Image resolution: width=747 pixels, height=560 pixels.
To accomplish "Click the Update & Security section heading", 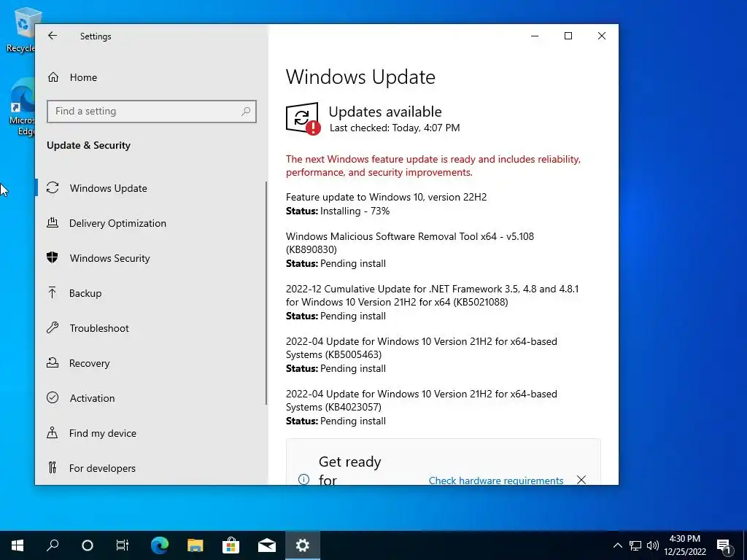I will click(x=88, y=145).
